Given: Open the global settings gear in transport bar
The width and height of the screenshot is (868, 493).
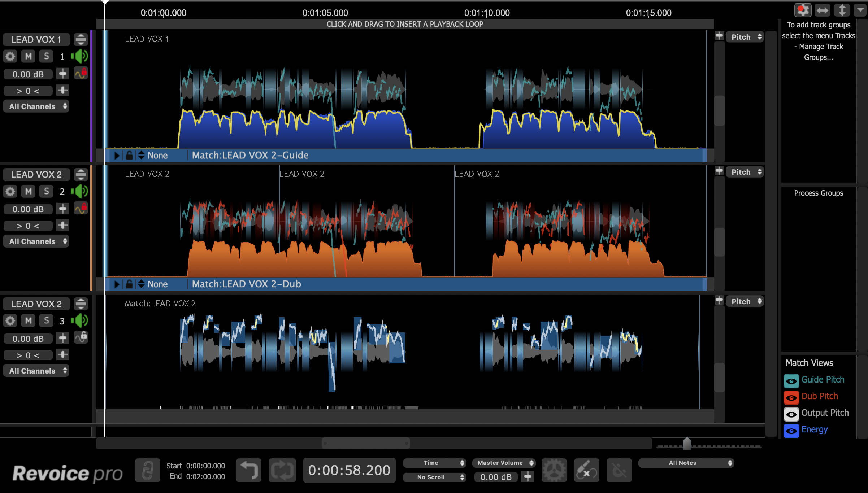Looking at the screenshot, I should coord(554,470).
